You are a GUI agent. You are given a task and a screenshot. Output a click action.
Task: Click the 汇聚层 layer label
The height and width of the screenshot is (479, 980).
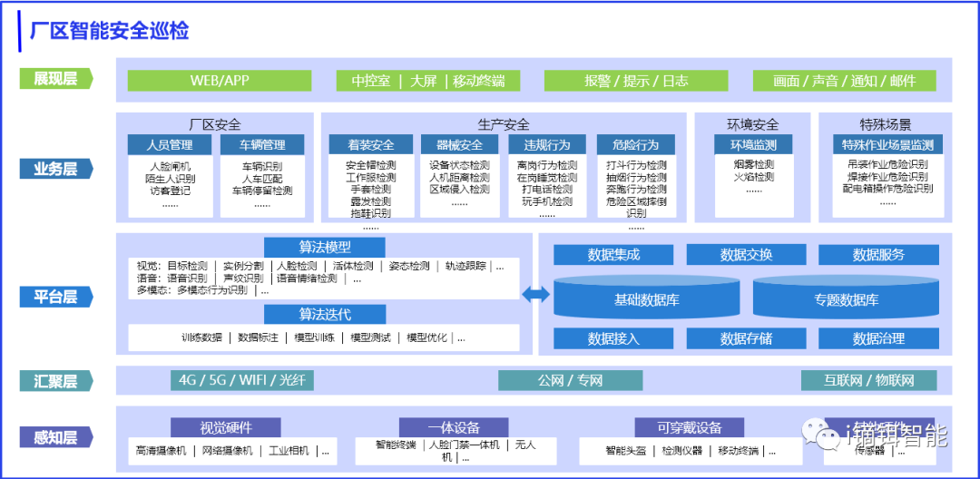point(57,381)
